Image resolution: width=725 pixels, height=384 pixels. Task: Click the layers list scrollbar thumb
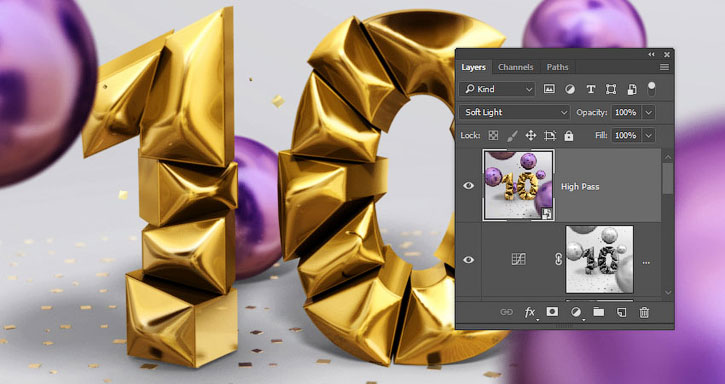(x=668, y=178)
